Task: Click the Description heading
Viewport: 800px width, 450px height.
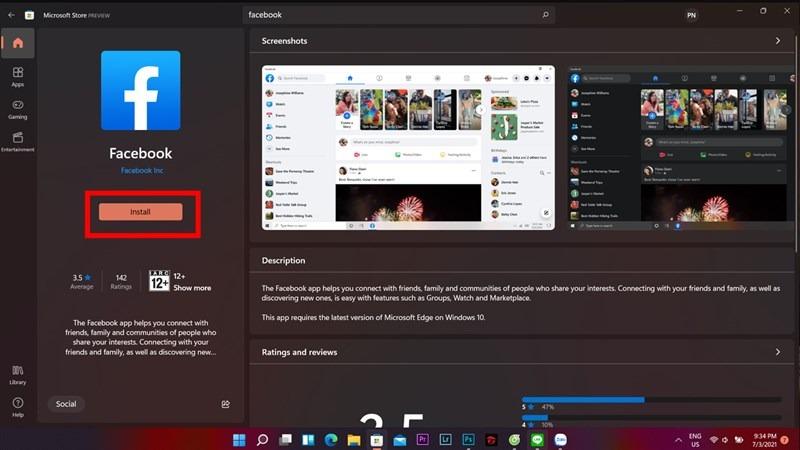Action: pyautogui.click(x=283, y=260)
